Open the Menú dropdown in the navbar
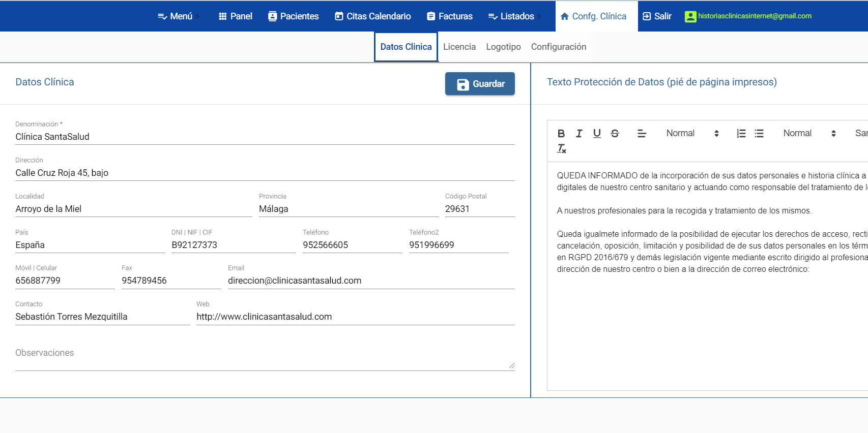 pyautogui.click(x=178, y=16)
